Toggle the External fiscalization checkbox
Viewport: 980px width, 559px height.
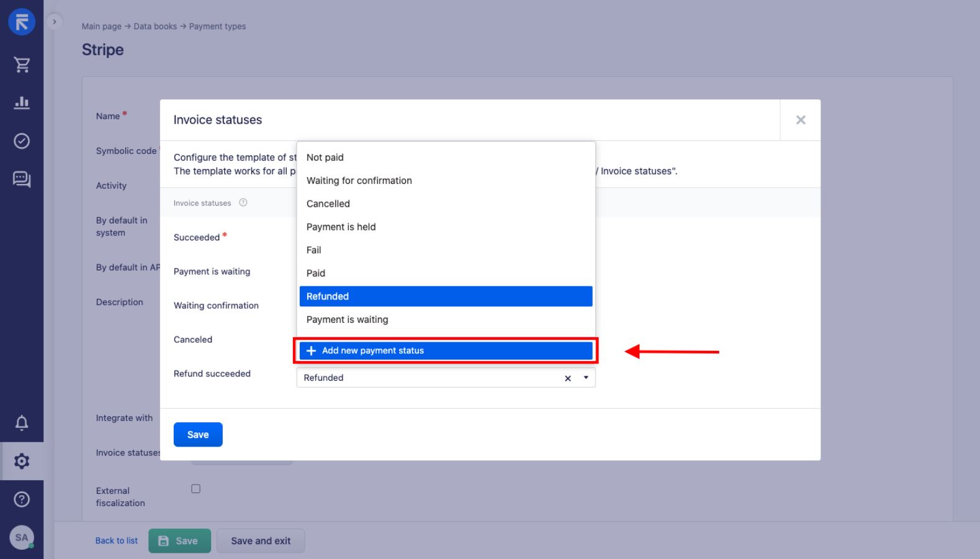tap(196, 489)
